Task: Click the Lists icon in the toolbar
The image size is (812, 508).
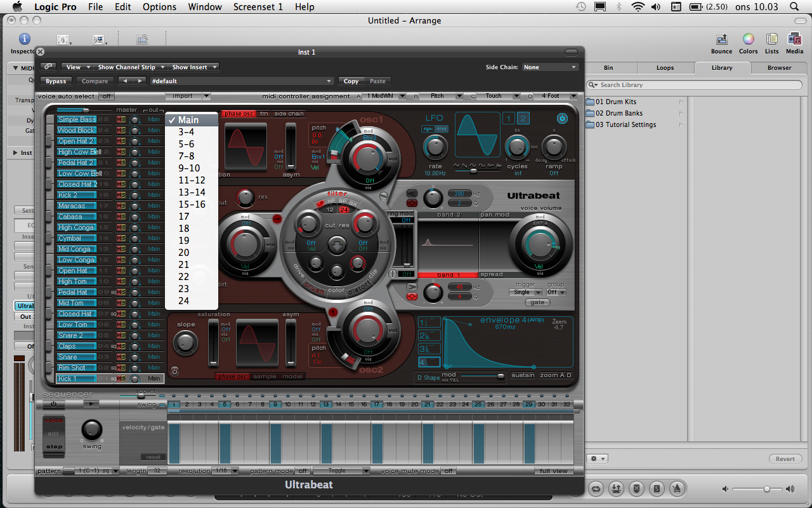Action: click(x=771, y=40)
